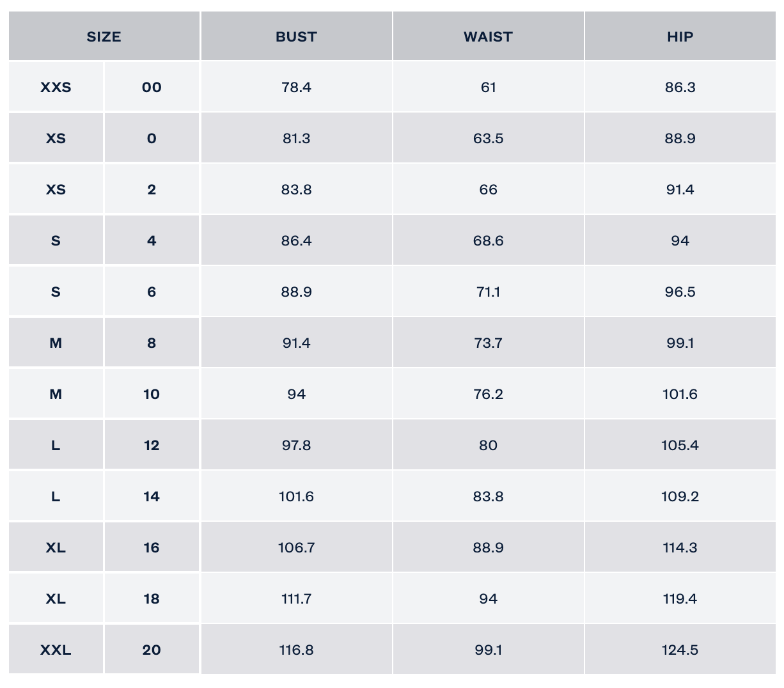
Task: Click hip value 124.5
Action: tap(680, 650)
